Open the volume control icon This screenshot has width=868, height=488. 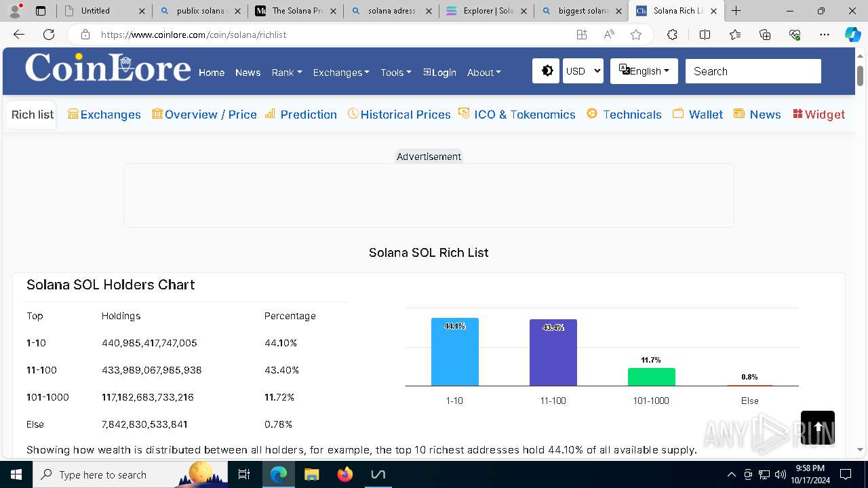click(781, 474)
